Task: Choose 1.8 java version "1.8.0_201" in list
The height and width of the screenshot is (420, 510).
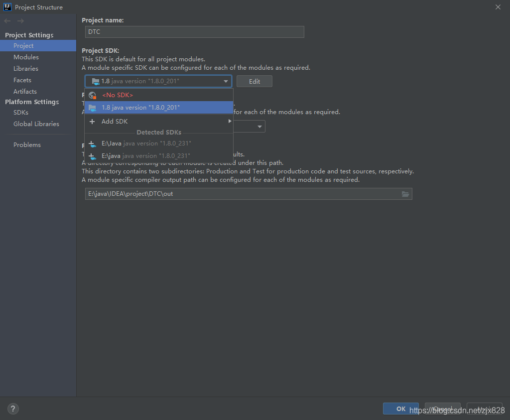Action: [x=159, y=107]
